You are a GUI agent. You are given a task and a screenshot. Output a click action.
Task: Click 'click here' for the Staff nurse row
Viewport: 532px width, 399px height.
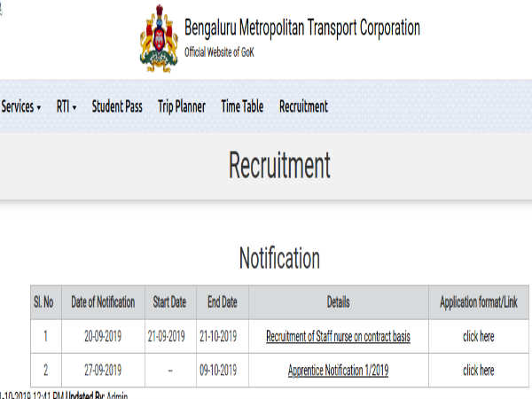[479, 337]
